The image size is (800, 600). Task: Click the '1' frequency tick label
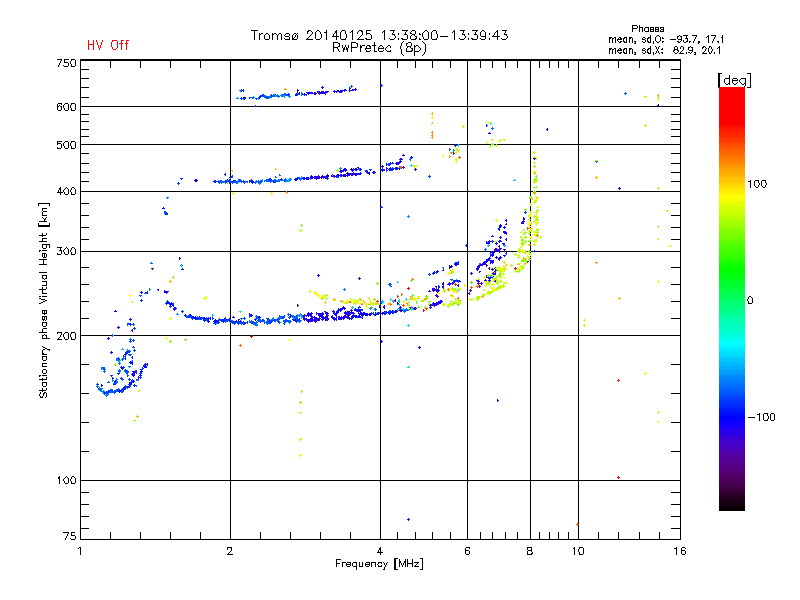(80, 551)
